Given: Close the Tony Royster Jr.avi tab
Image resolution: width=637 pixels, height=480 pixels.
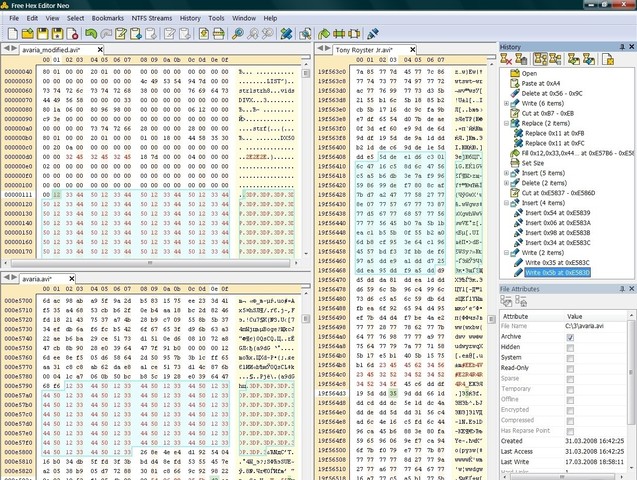Looking at the screenshot, I should point(413,50).
